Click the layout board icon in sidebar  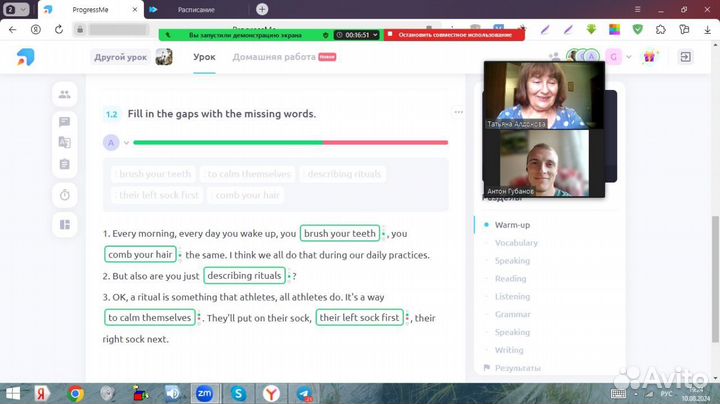(x=64, y=225)
